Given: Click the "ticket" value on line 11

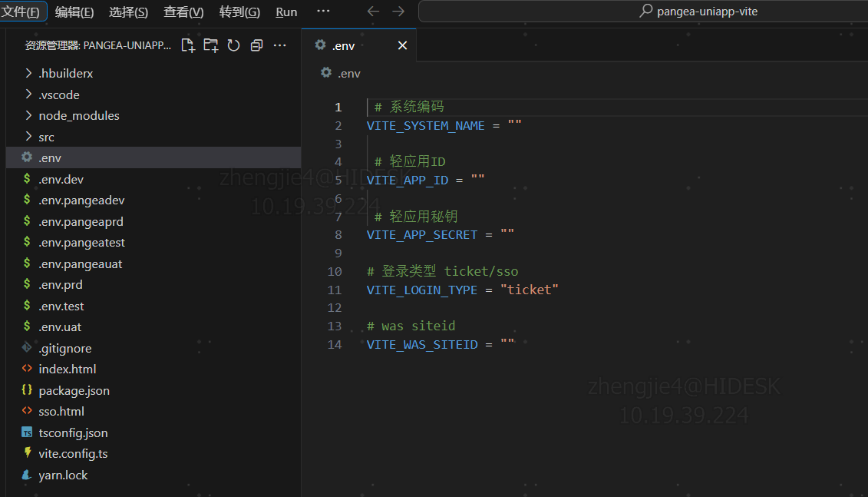Looking at the screenshot, I should [x=530, y=290].
